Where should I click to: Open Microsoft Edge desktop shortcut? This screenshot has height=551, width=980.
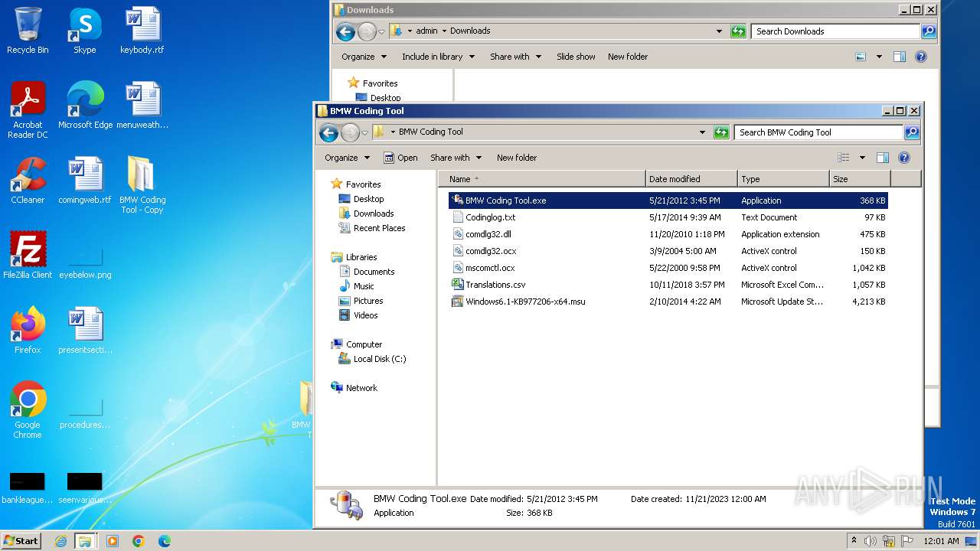(x=85, y=106)
